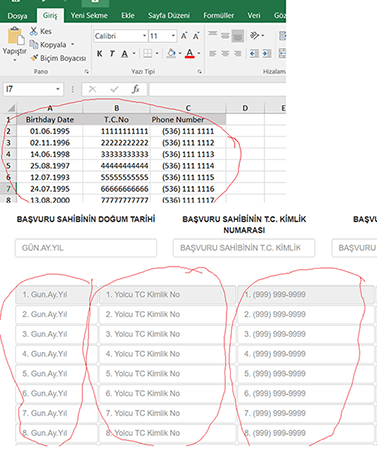Image resolution: width=377 pixels, height=450 pixels.
Task: Click the select-all corner triangle in the grid
Action: tap(11, 108)
